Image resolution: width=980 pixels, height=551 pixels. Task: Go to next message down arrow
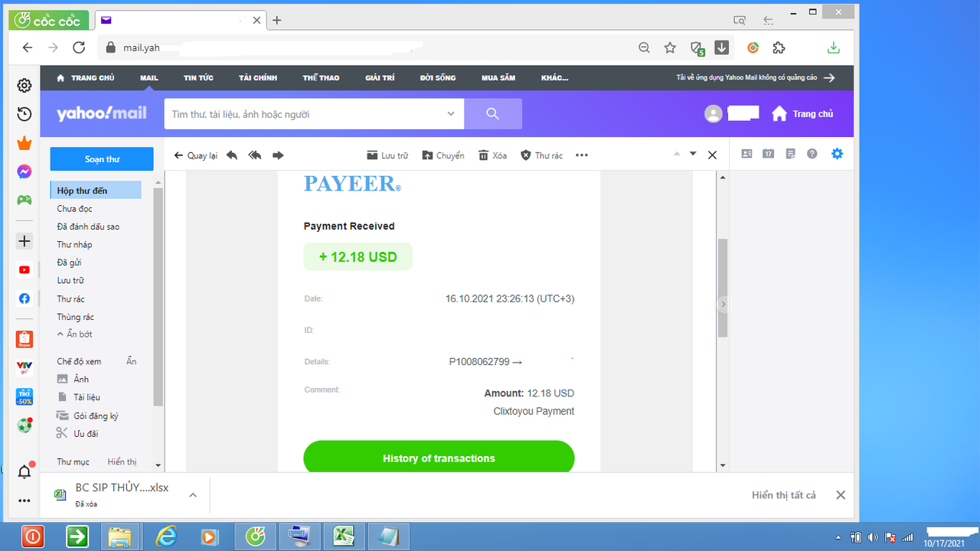693,154
